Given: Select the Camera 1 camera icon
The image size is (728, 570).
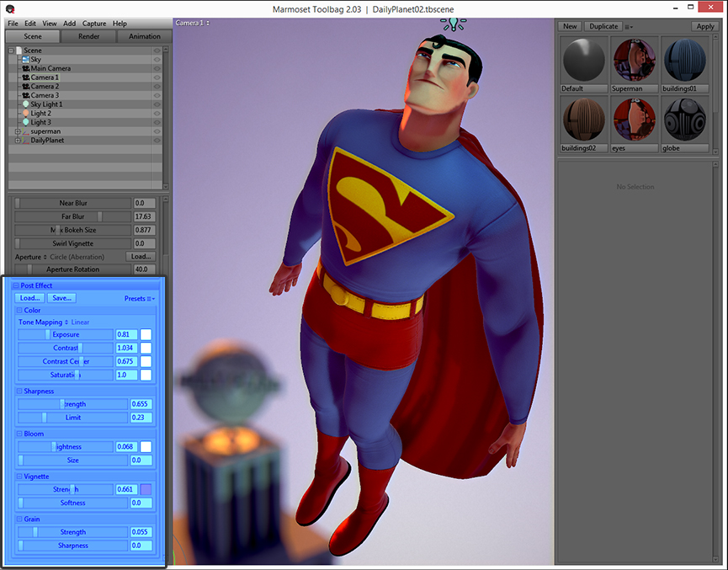Looking at the screenshot, I should [x=26, y=77].
